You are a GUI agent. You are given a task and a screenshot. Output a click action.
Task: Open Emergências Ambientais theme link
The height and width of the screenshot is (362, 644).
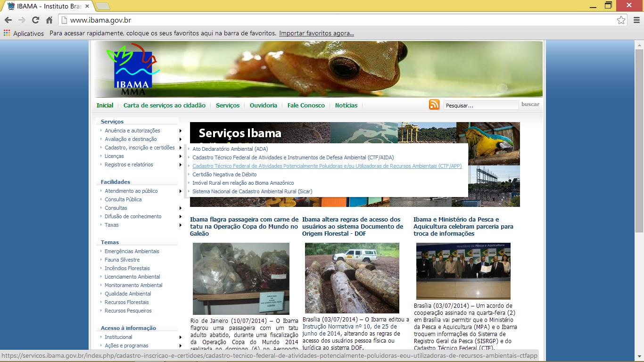(132, 251)
